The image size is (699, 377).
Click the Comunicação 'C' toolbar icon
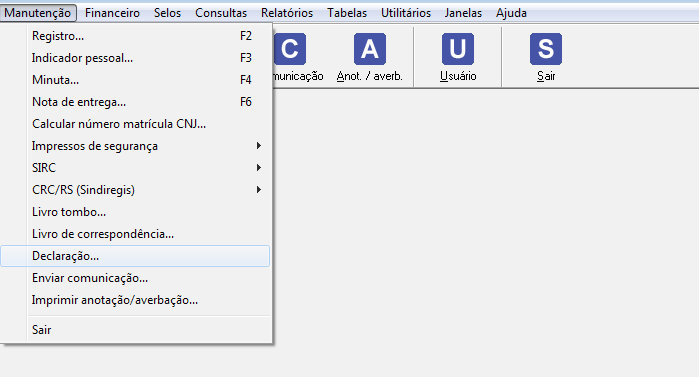tap(290, 49)
